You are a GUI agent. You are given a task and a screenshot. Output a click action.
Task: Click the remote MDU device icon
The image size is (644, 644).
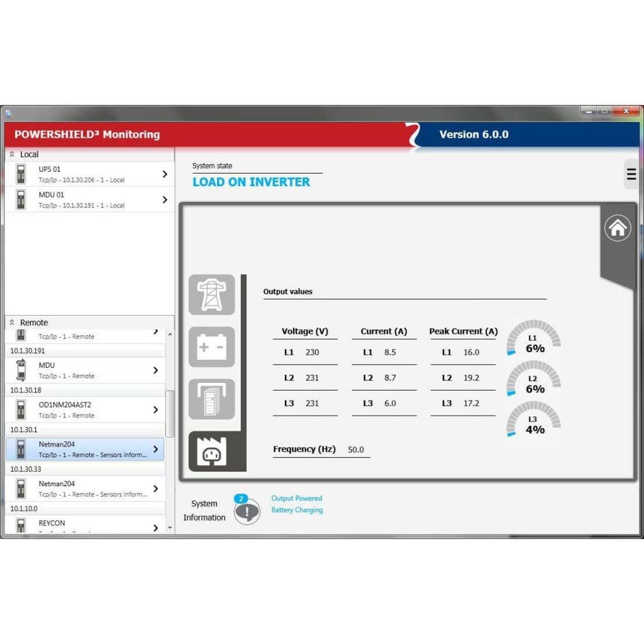coord(21,370)
